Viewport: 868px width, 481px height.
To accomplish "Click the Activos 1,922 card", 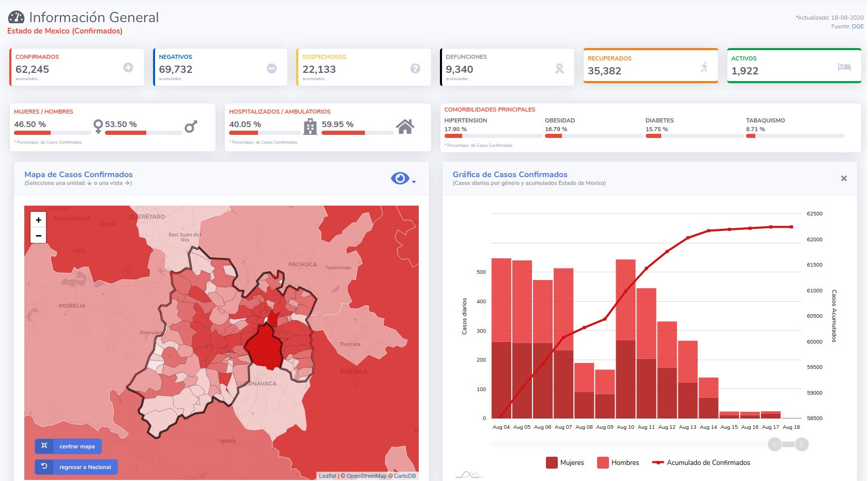I will click(x=794, y=66).
